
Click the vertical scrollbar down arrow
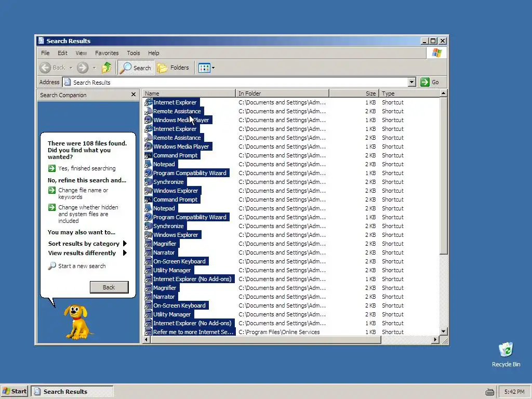(x=443, y=331)
